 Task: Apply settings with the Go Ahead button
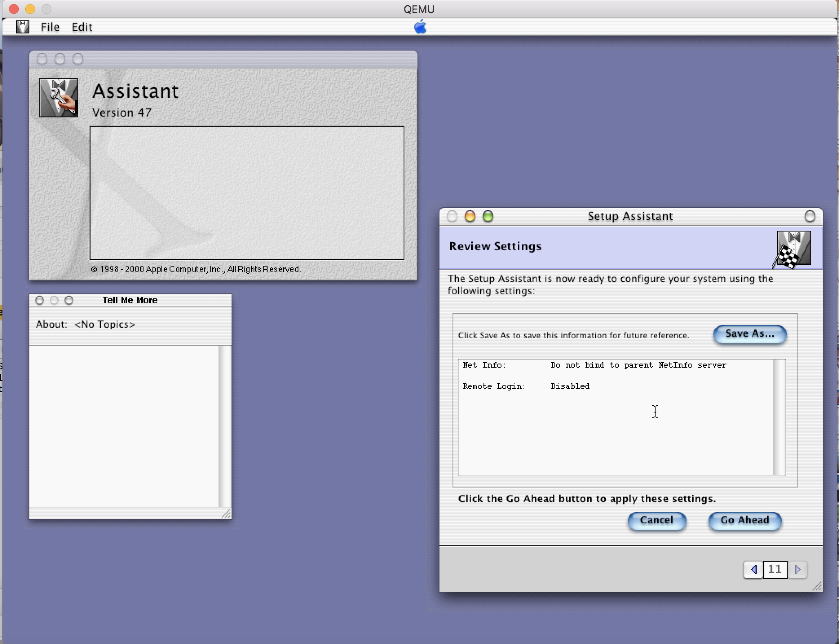coord(744,520)
